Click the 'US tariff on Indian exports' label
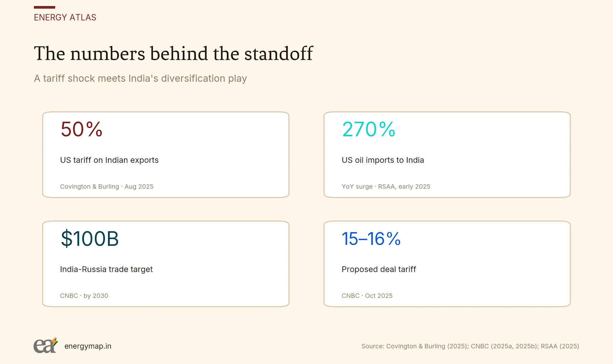 (109, 160)
